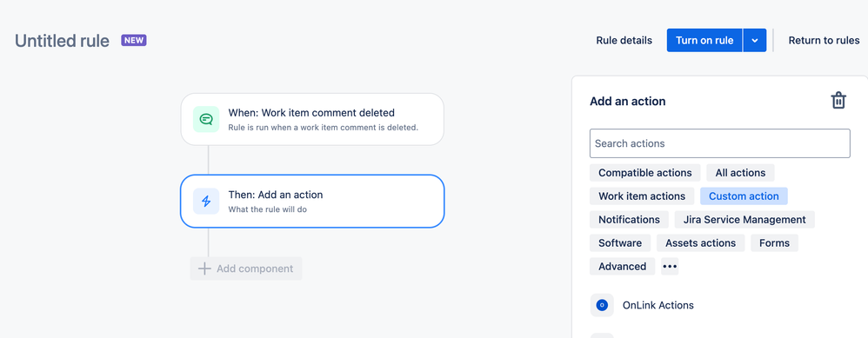Filter by Work item actions
This screenshot has width=868, height=338.
click(642, 196)
